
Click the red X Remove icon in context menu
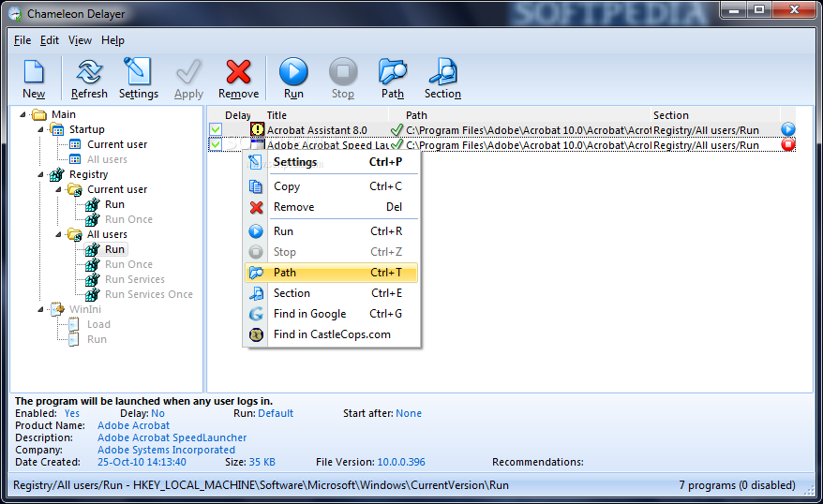click(256, 207)
